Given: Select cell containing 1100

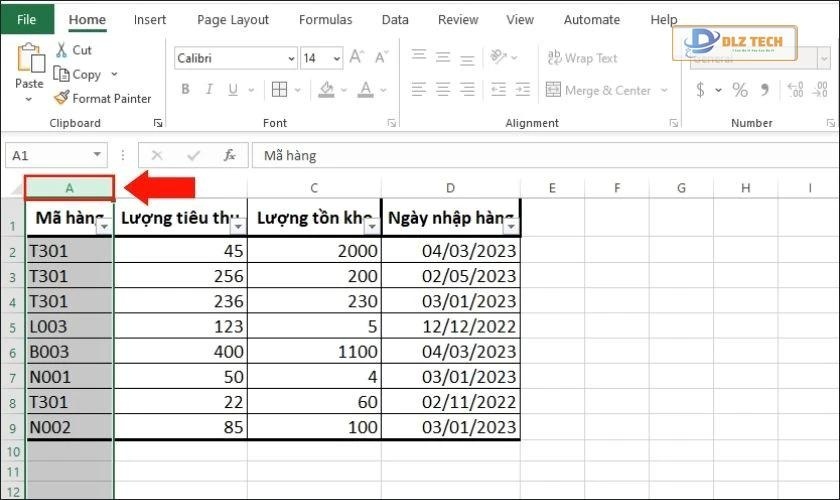Looking at the screenshot, I should [x=314, y=352].
